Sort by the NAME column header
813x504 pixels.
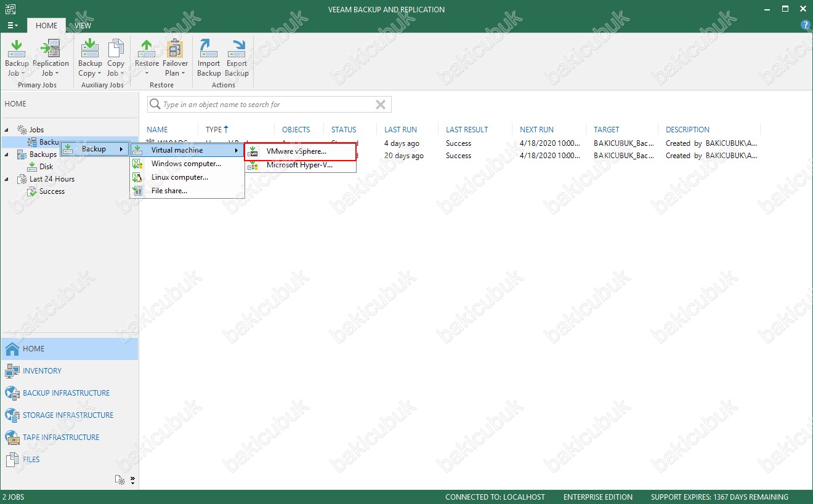coord(158,130)
